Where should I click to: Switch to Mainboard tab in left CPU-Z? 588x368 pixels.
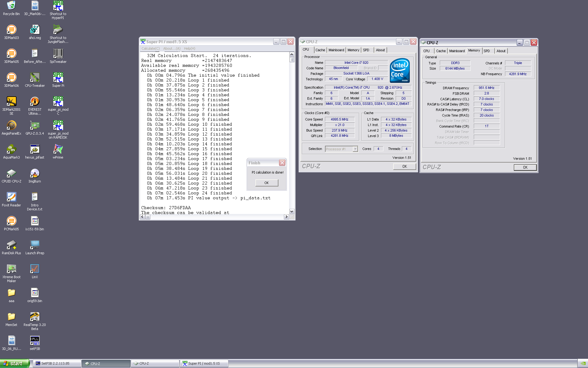click(x=336, y=50)
